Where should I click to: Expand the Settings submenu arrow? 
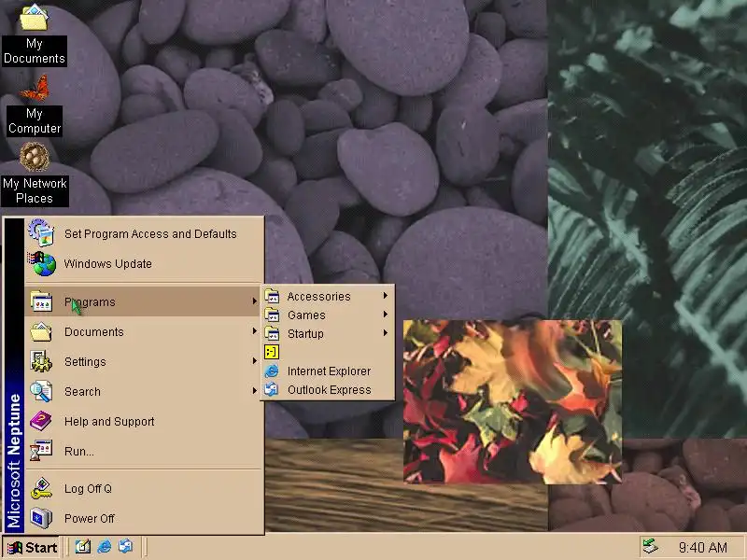tap(255, 361)
